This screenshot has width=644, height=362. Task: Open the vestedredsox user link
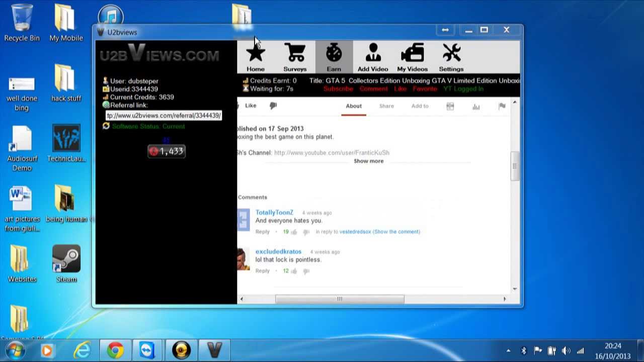coord(355,232)
